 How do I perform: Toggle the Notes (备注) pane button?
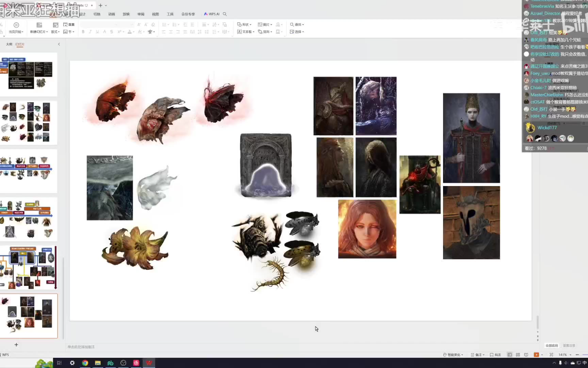477,355
